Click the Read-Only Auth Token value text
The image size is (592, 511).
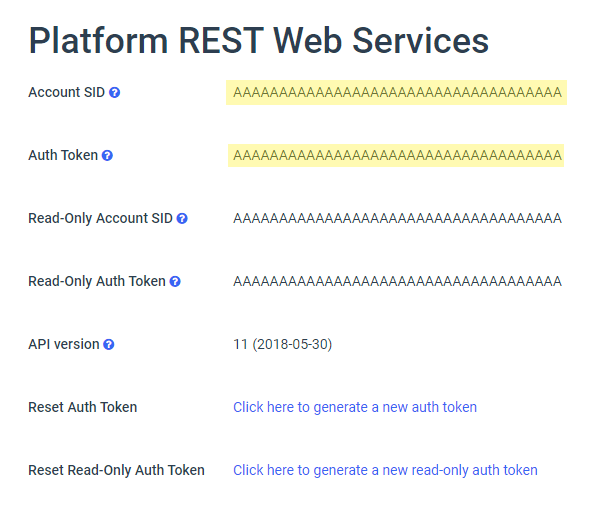point(398,281)
